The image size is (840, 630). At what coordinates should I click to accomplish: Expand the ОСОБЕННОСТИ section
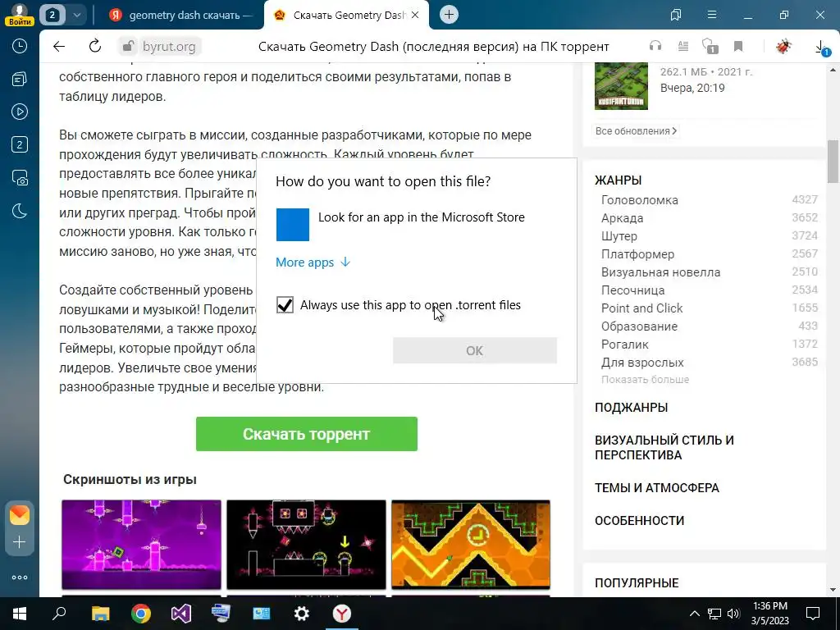pos(639,521)
